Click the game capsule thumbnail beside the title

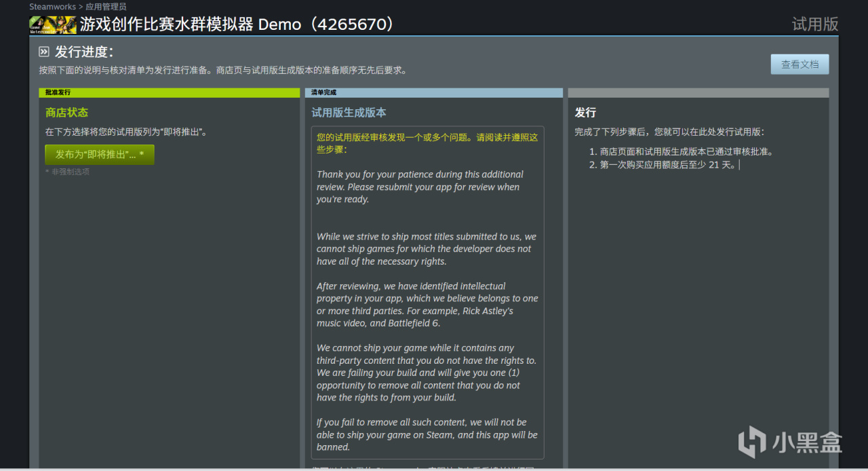53,25
